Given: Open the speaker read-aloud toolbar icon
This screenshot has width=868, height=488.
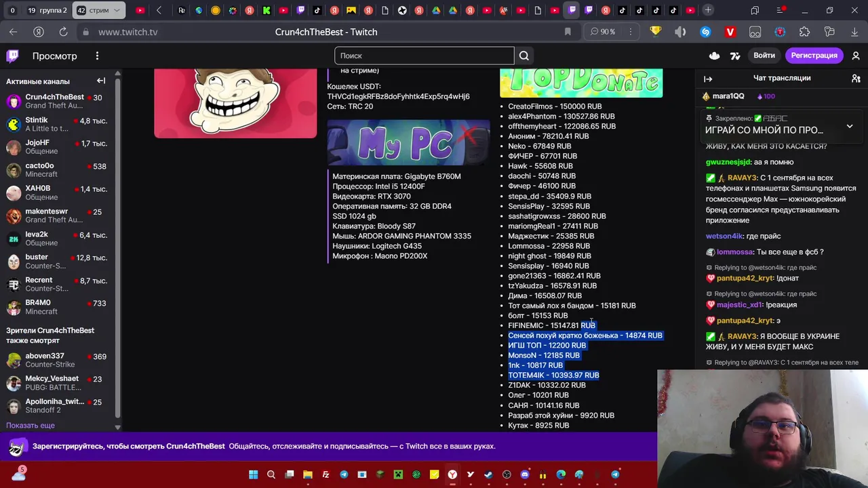Looking at the screenshot, I should point(680,32).
